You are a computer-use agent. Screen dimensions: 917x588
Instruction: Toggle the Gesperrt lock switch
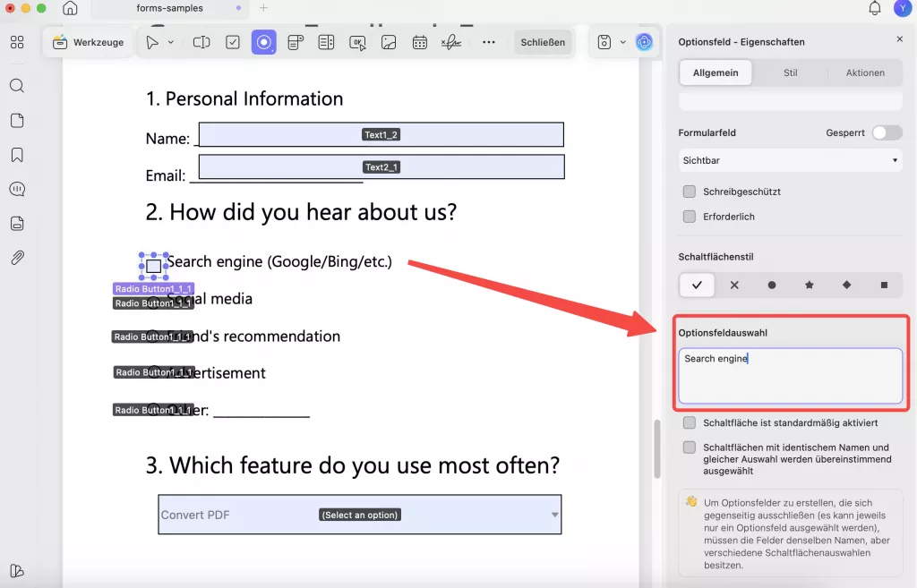(x=887, y=132)
